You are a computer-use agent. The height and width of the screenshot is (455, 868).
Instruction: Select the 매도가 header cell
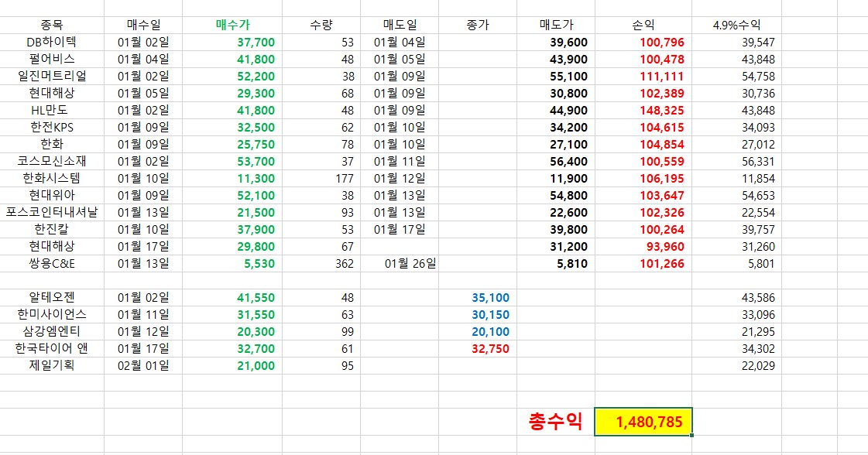tap(556, 25)
